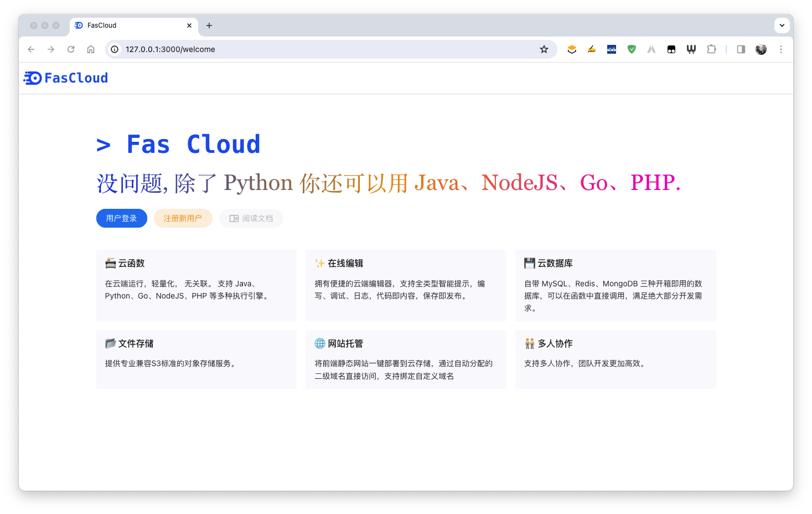
Task: Click the 文件存储 card title
Action: click(136, 343)
